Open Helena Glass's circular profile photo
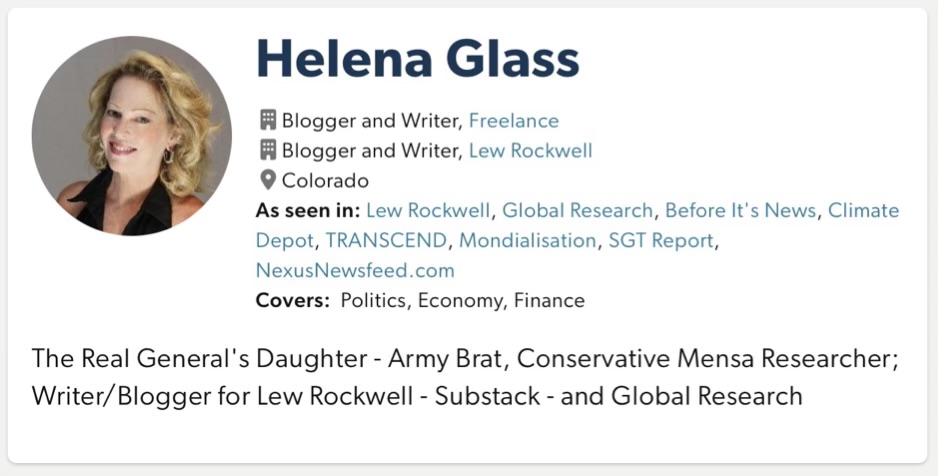The height and width of the screenshot is (476, 938). tap(131, 135)
